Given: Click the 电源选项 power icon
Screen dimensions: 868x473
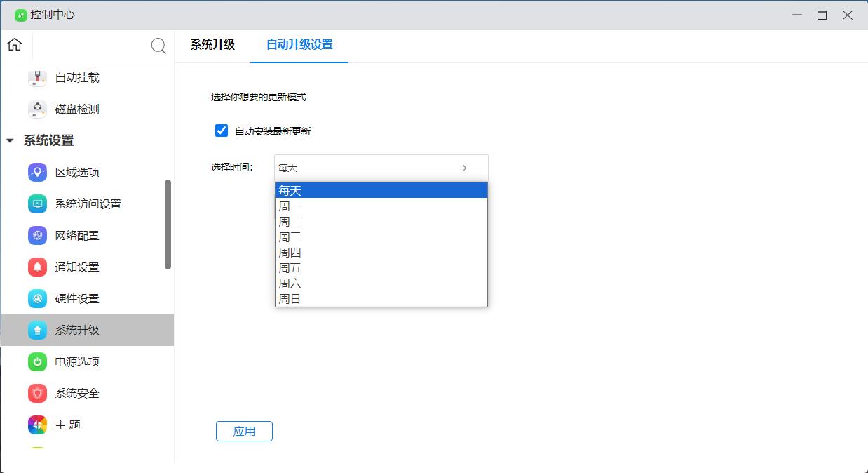Looking at the screenshot, I should [x=37, y=362].
